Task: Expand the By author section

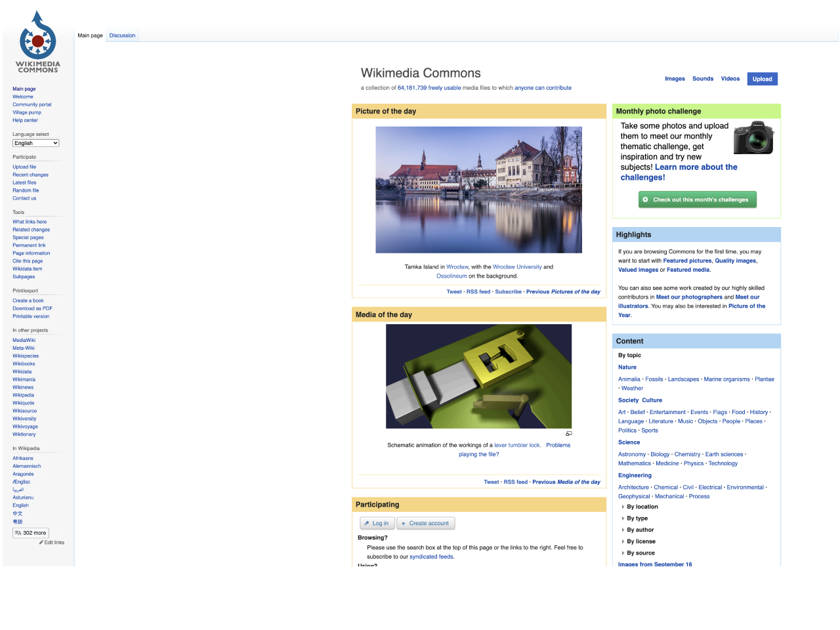Action: click(x=640, y=530)
